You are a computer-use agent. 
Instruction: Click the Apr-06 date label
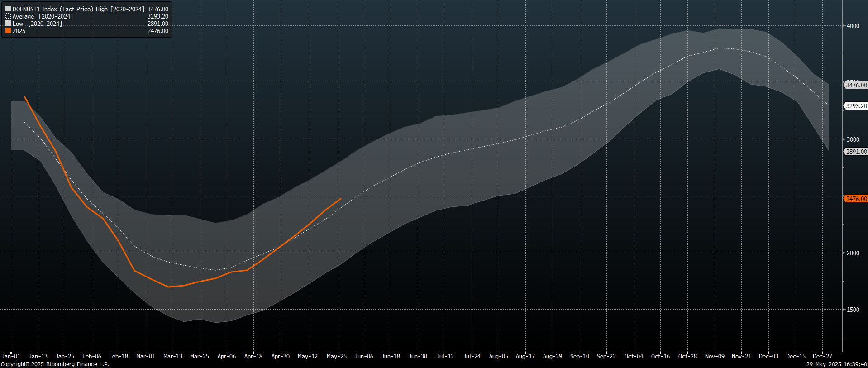tap(227, 356)
